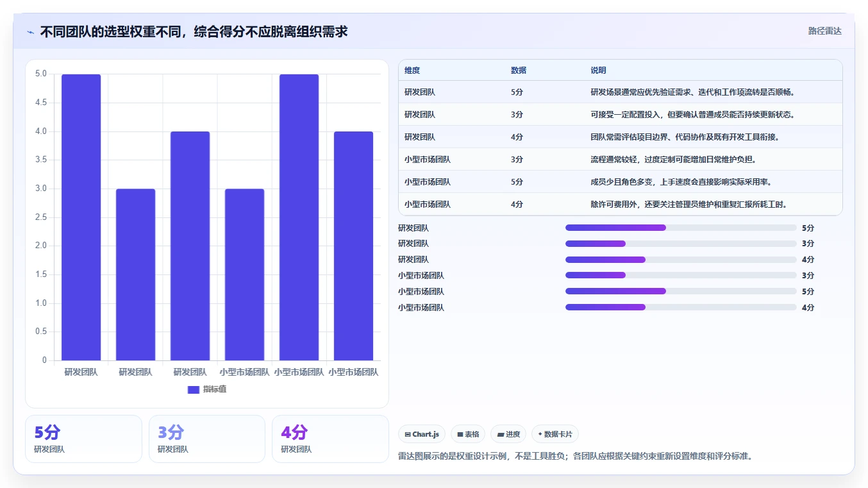The height and width of the screenshot is (488, 868).
Task: Click the 维度 column header
Action: [412, 71]
